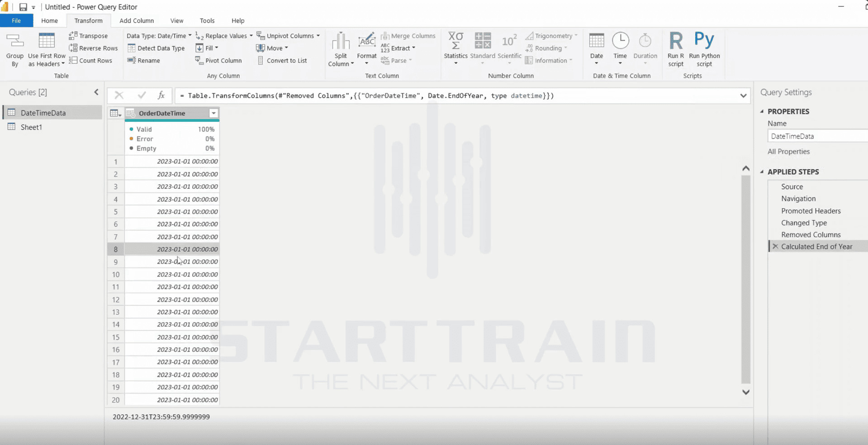Collapse the APPLIED STEPS section

pos(762,172)
